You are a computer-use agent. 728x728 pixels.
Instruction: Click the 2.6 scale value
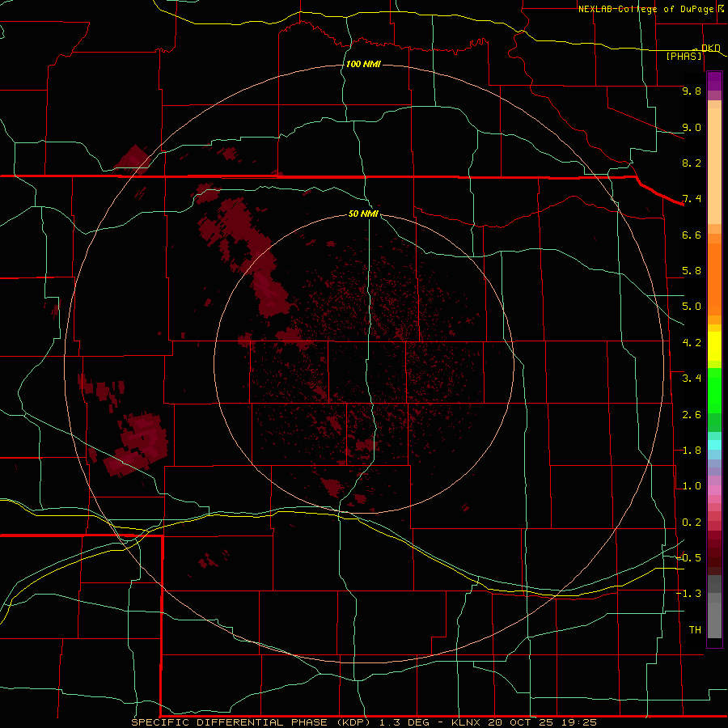pos(692,415)
